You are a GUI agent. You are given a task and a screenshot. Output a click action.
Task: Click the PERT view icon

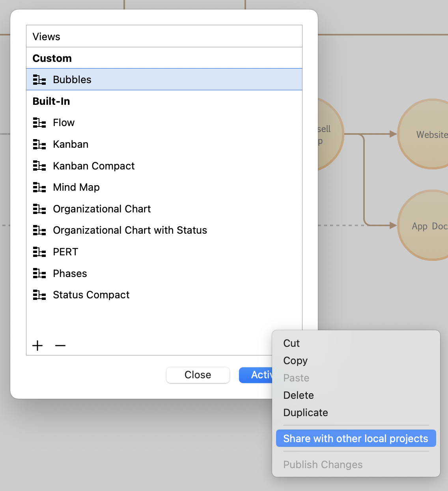tap(39, 252)
